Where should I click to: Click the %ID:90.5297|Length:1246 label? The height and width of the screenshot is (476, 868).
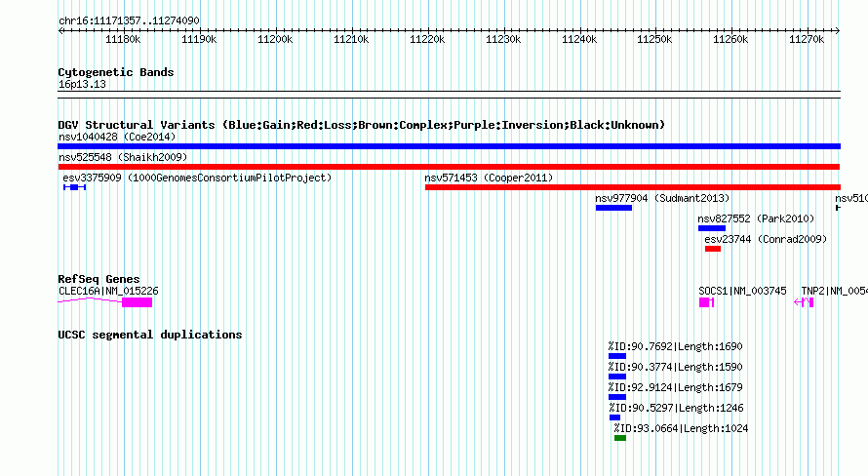(x=676, y=408)
